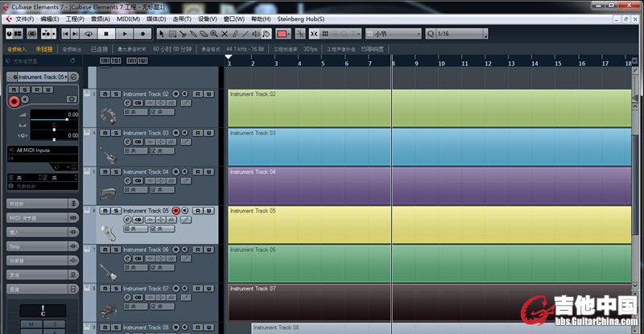The height and width of the screenshot is (334, 644).
Task: Select the Object Selection arrow tool
Action: (x=161, y=34)
